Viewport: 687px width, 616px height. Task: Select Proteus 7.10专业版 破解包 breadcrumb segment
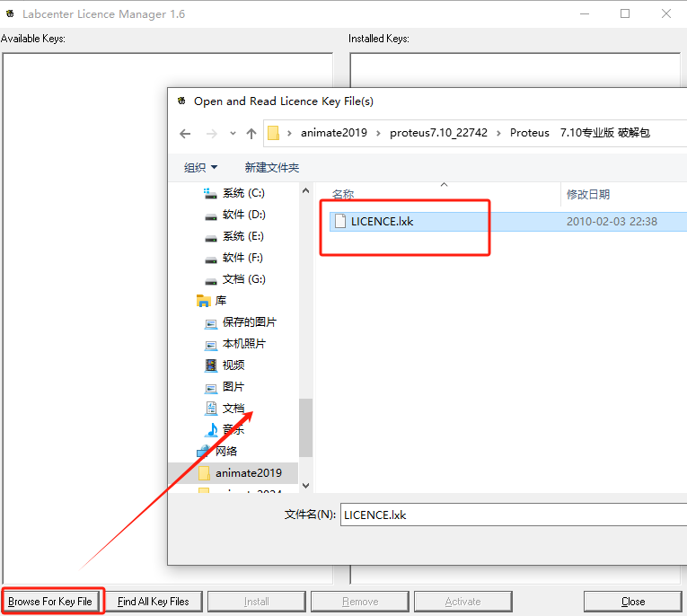coord(579,133)
